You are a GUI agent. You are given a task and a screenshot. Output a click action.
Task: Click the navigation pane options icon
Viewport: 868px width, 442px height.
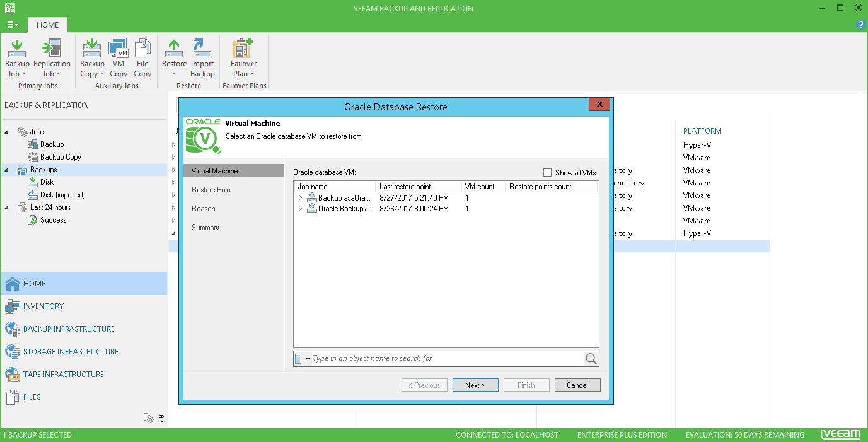pos(149,417)
